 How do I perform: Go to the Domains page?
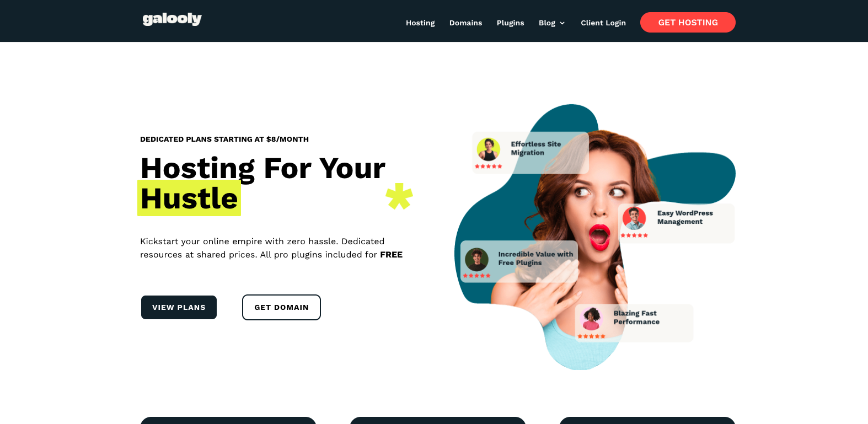tap(465, 23)
